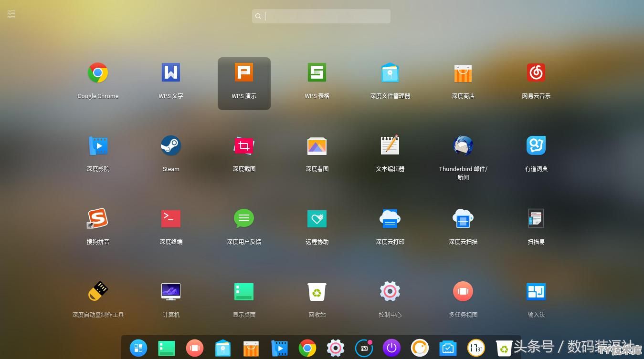Focus the launcher search field
Image resolution: width=644 pixels, height=359 pixels.
[x=321, y=16]
